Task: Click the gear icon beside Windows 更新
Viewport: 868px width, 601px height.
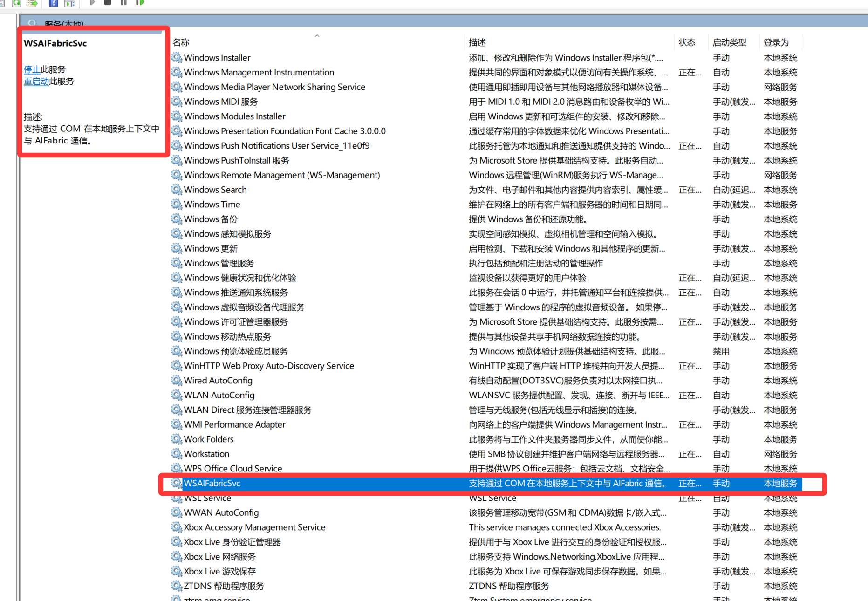Action: click(x=176, y=248)
